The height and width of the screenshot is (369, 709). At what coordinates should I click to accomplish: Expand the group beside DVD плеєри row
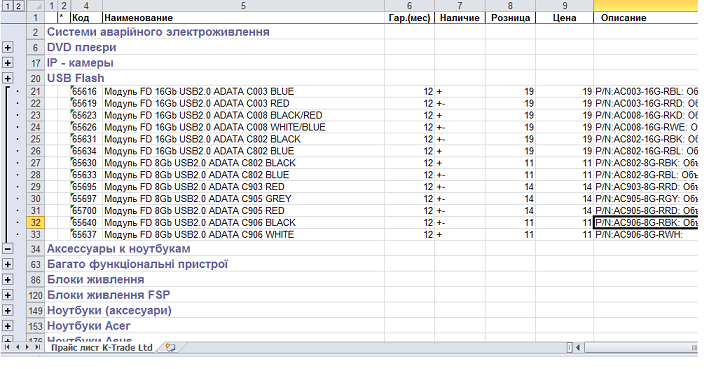click(x=8, y=47)
